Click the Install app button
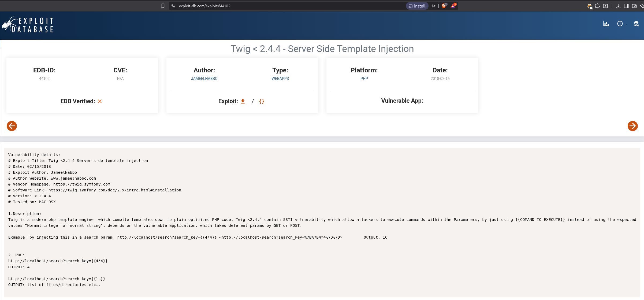The height and width of the screenshot is (300, 644). 417,6
